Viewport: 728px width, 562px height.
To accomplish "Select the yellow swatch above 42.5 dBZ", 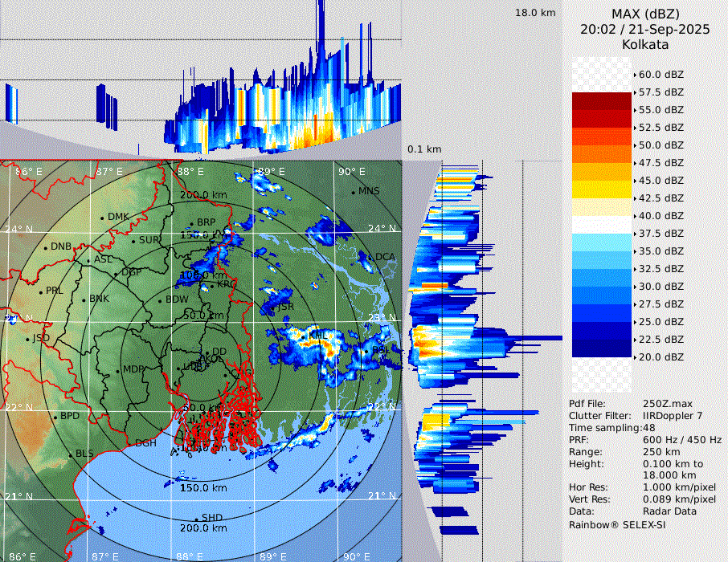I will 601,189.
